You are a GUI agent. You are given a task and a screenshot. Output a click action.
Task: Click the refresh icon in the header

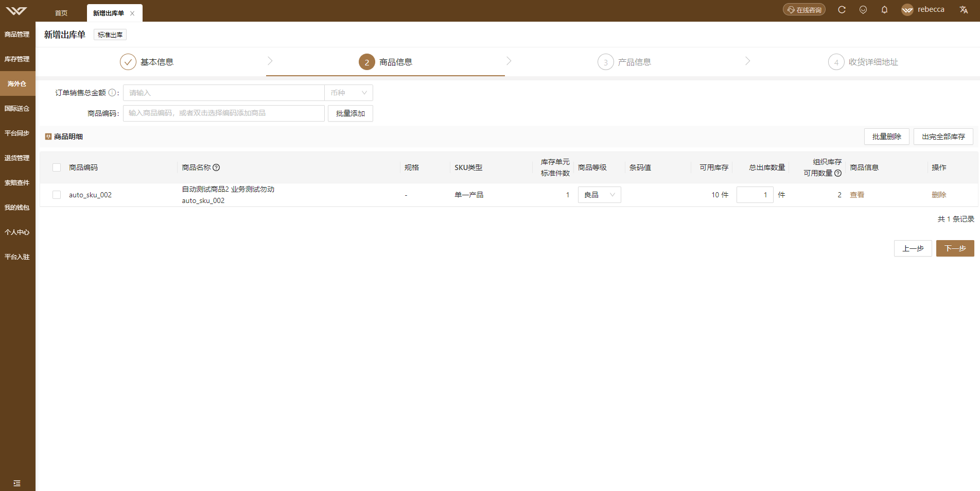pos(842,10)
